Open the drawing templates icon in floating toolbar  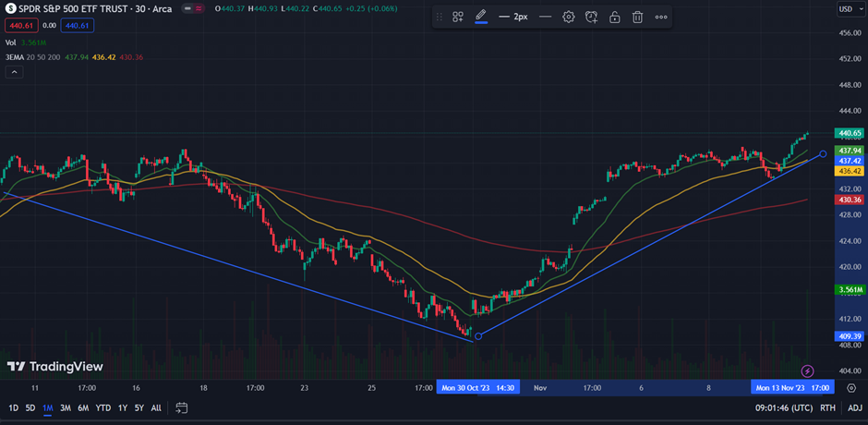457,17
